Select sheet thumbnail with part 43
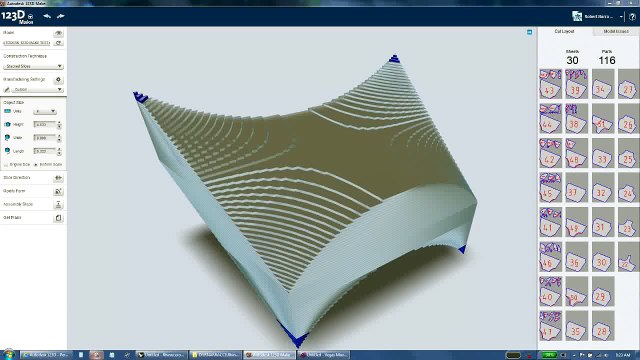This screenshot has width=640, height=360. [550, 84]
